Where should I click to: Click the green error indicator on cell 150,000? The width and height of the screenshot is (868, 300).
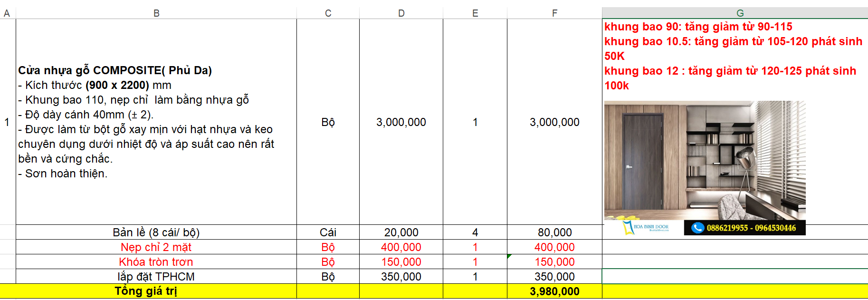click(x=509, y=257)
